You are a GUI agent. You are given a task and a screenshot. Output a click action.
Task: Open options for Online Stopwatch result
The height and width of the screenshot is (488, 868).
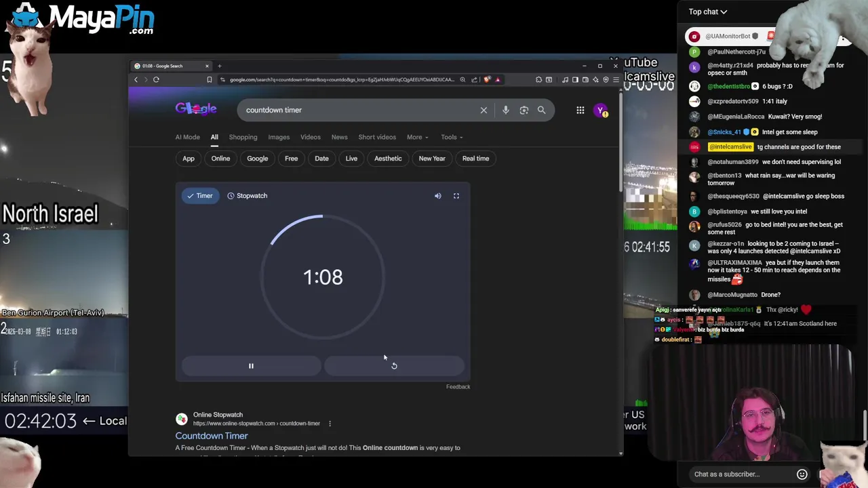(330, 424)
